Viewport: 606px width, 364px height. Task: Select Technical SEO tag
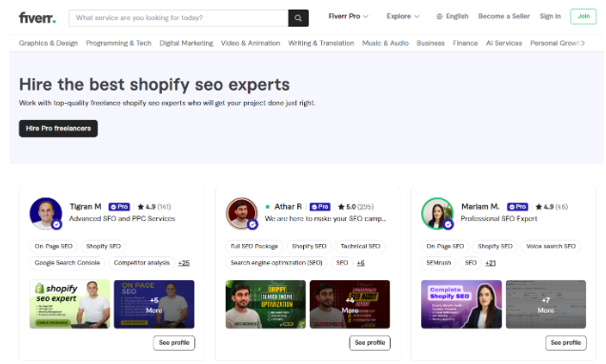point(360,246)
